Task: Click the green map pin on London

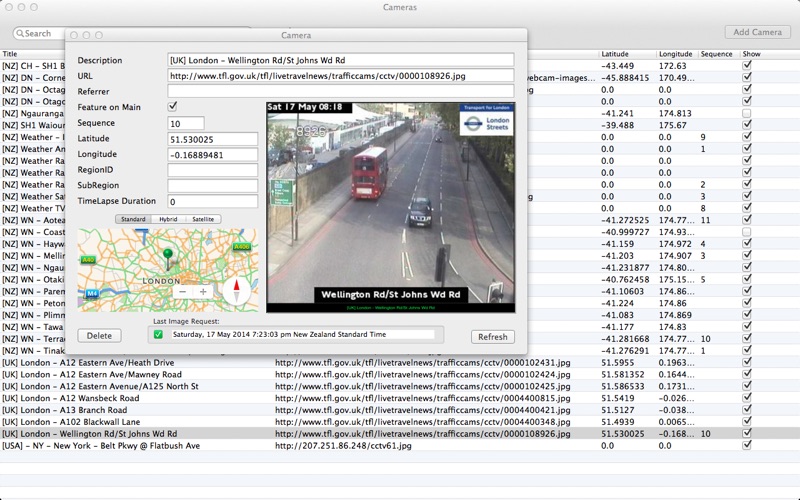Action: click(168, 259)
